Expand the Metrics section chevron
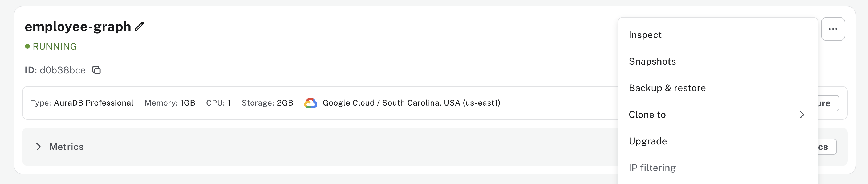 (x=38, y=147)
